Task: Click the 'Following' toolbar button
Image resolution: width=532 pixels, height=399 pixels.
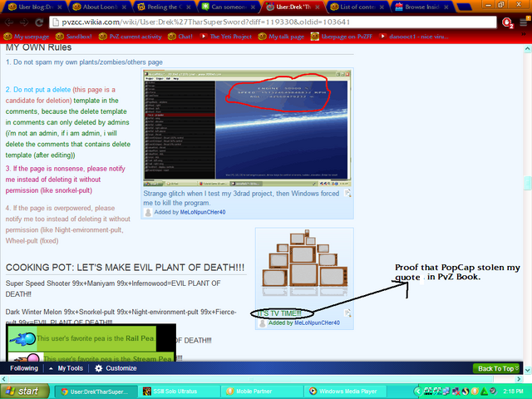Action: click(24, 368)
